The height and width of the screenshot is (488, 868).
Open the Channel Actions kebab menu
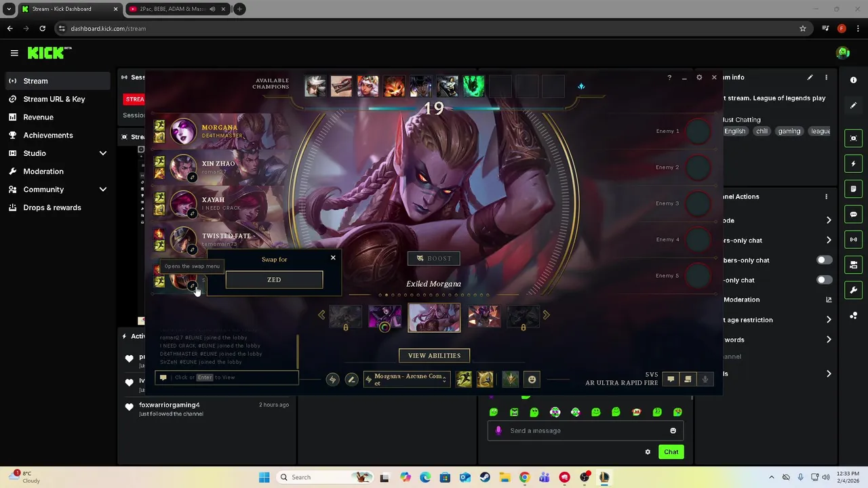(826, 197)
